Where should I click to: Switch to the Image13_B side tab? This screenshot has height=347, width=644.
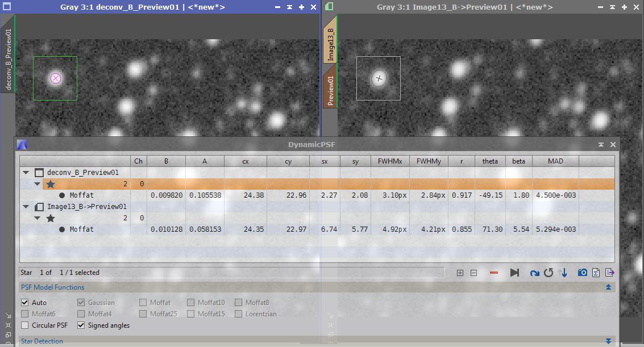[x=330, y=44]
